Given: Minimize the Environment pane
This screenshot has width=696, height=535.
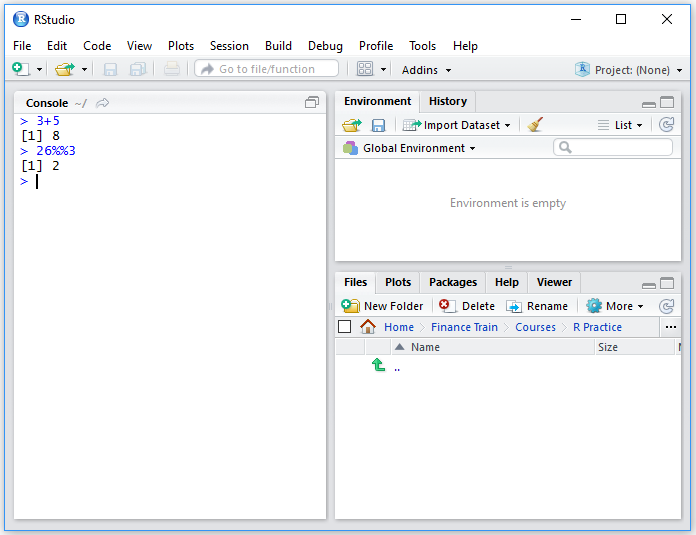Looking at the screenshot, I should 649,104.
